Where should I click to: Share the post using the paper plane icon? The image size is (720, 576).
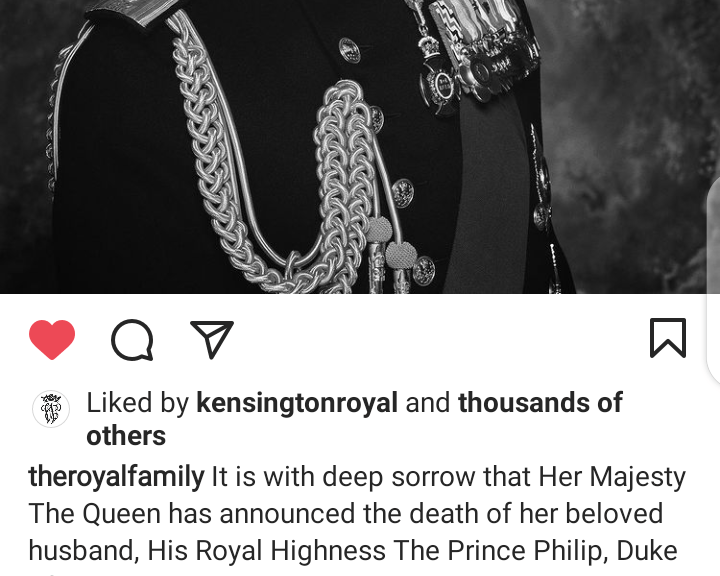pyautogui.click(x=212, y=339)
